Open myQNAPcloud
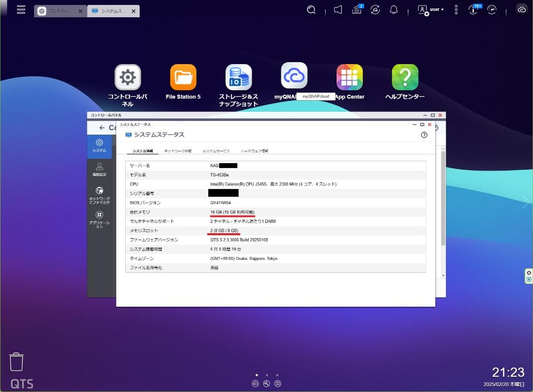This screenshot has height=392, width=533. 294,76
